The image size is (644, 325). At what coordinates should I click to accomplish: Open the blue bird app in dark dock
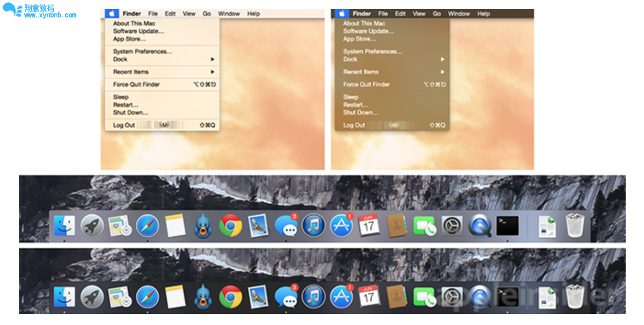(x=203, y=297)
